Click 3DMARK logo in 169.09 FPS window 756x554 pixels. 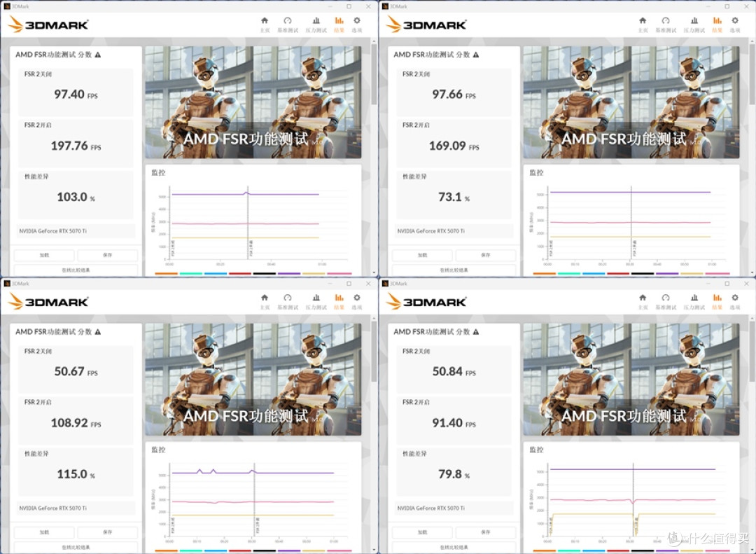[426, 24]
